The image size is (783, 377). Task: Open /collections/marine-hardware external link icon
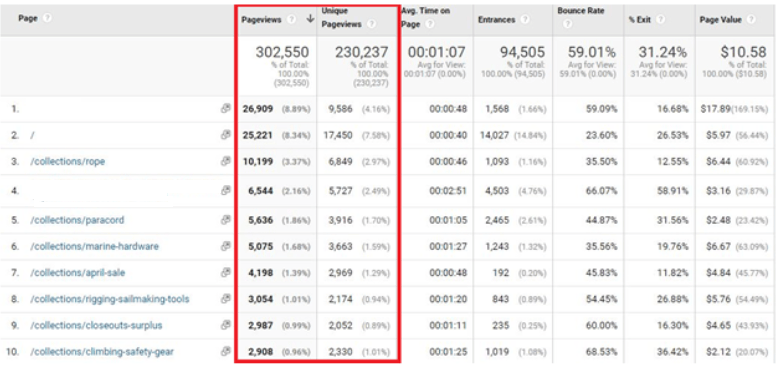point(226,246)
